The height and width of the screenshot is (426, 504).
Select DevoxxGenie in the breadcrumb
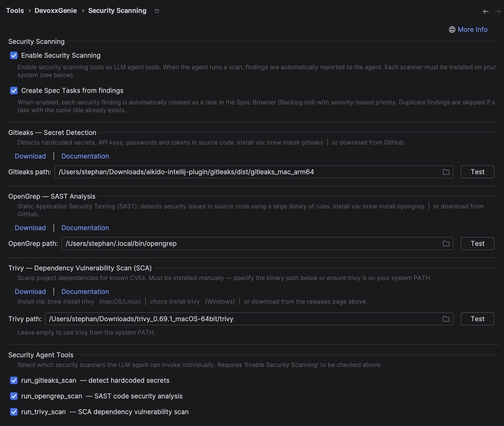click(x=56, y=11)
